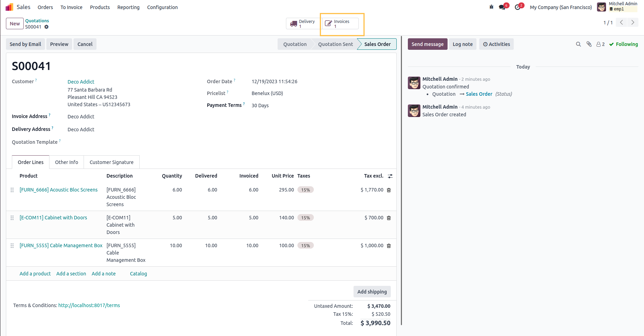Select the Quotation Sent status stage
Screen dimensions: 644x336
click(x=335, y=44)
